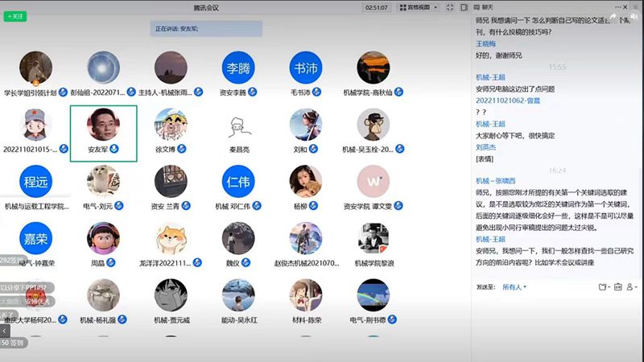Select the 仁伟 blue avatar
Viewport: 644px width, 362px height.
pos(238,182)
